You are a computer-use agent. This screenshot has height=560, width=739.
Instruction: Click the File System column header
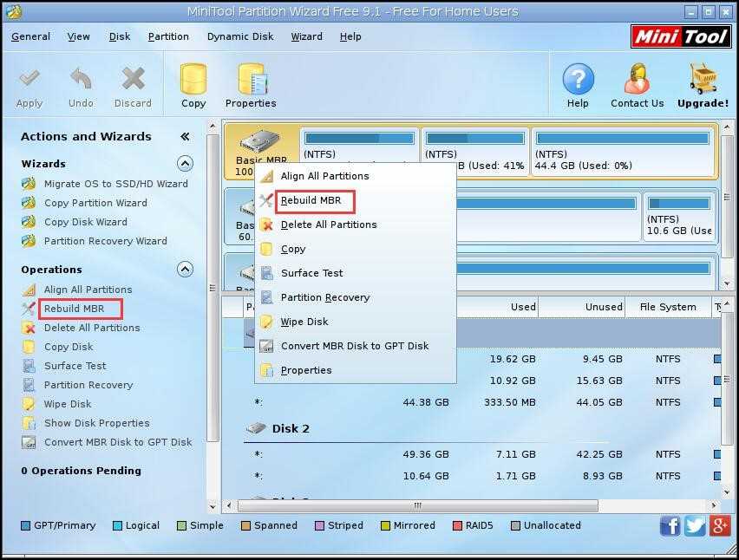668,307
